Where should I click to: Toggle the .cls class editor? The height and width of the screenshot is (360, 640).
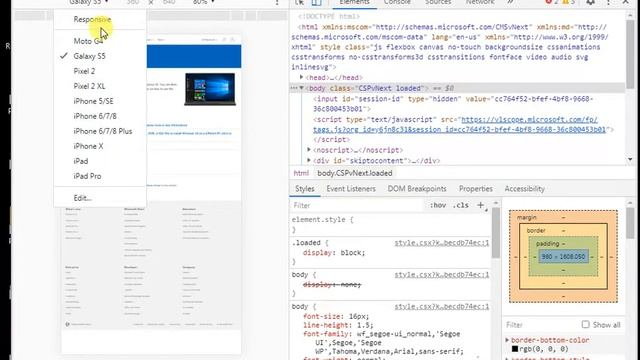click(461, 205)
